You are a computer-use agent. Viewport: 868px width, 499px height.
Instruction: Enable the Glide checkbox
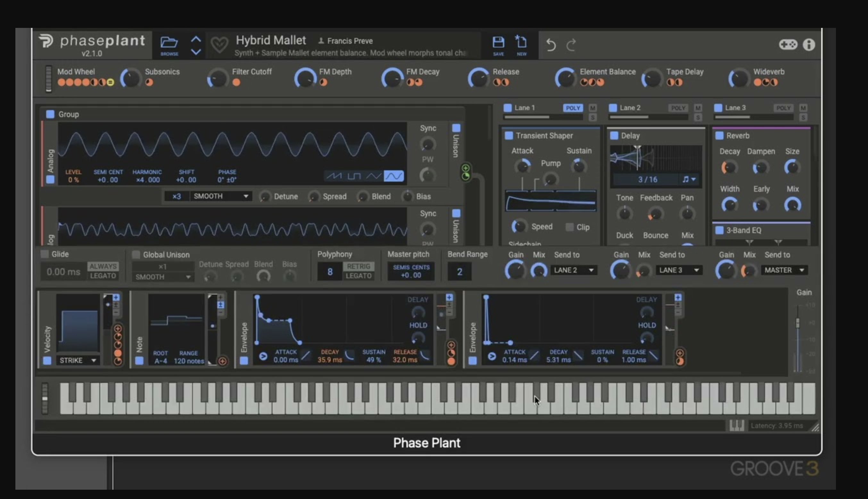point(45,254)
